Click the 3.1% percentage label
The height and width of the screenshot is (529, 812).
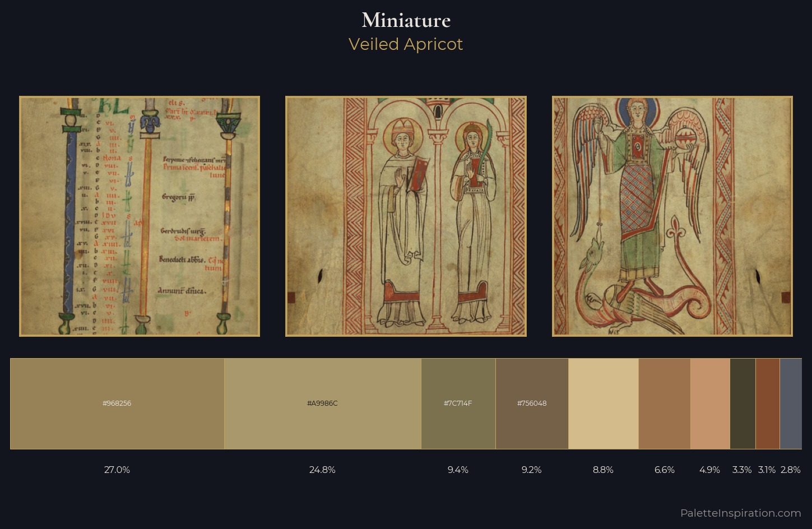[x=767, y=470]
